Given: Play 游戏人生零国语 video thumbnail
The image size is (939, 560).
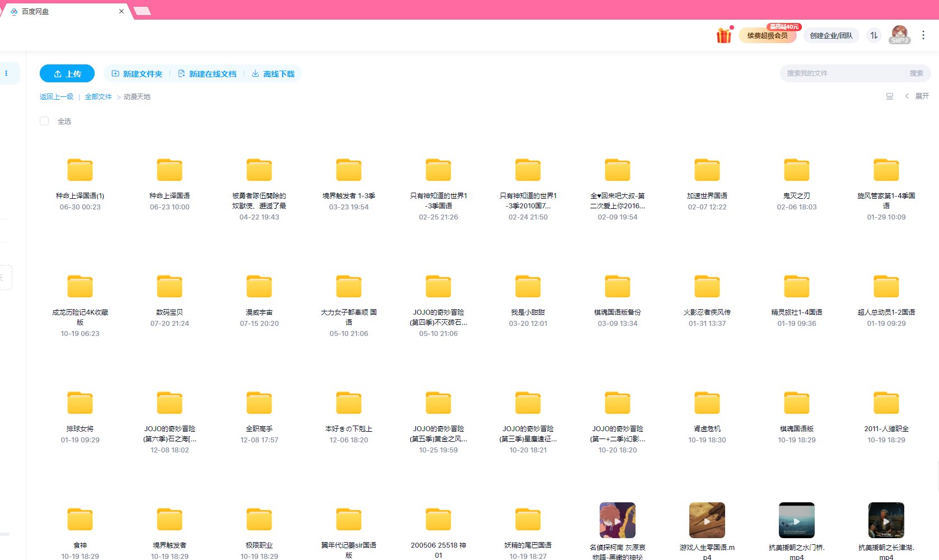Looking at the screenshot, I should [707, 520].
